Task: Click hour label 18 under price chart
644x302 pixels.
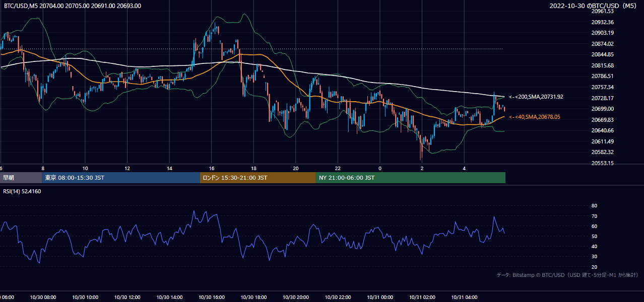Action: 254,168
